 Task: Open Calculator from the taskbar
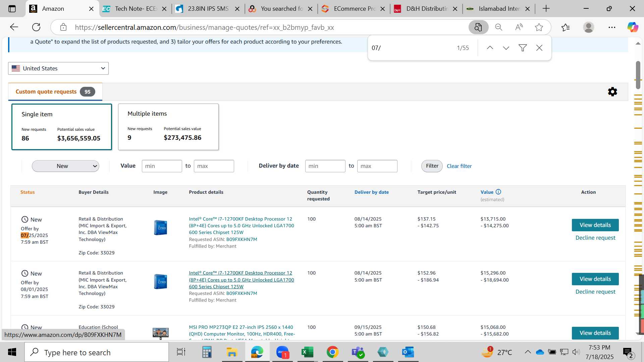click(207, 352)
